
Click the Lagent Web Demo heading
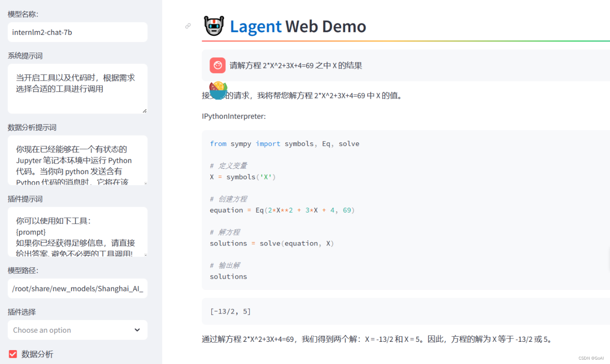[x=298, y=27]
